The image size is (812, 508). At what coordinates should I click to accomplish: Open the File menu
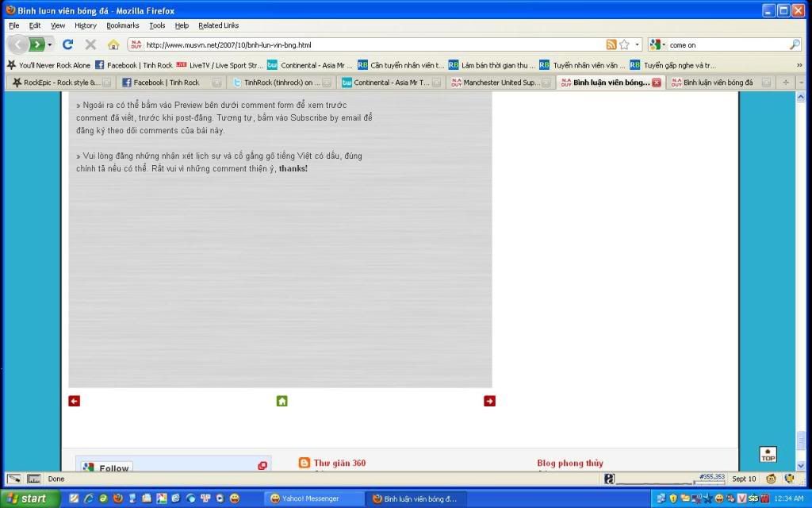click(14, 25)
